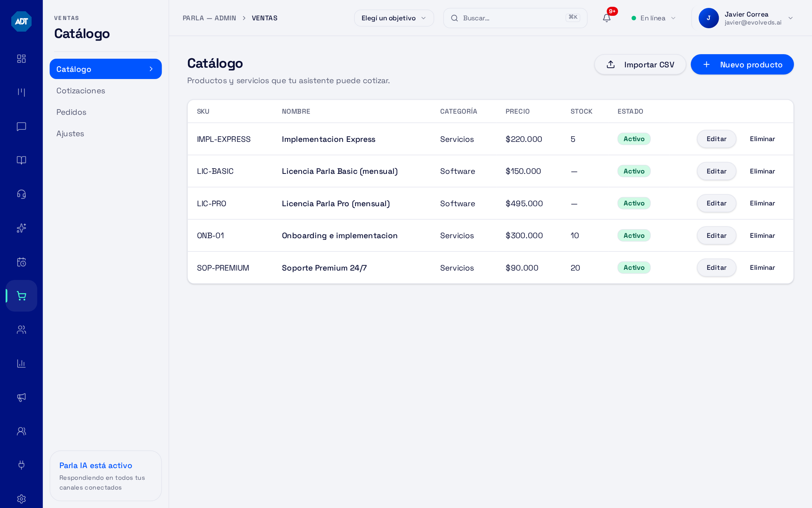The image size is (812, 508).
Task: Click the Parla IA está activo card
Action: [106, 476]
